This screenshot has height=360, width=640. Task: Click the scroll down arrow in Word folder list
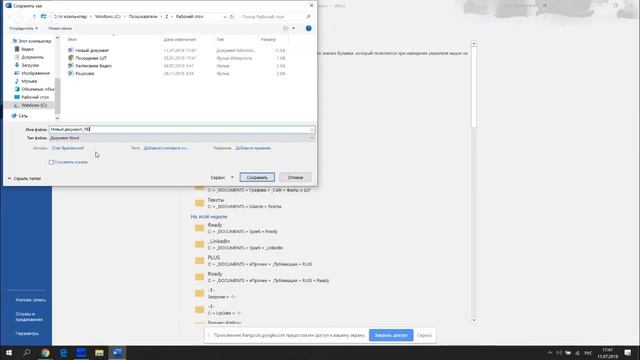(474, 320)
